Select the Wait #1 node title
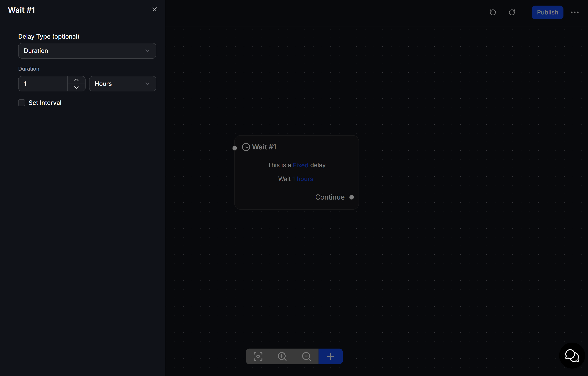 (x=264, y=147)
